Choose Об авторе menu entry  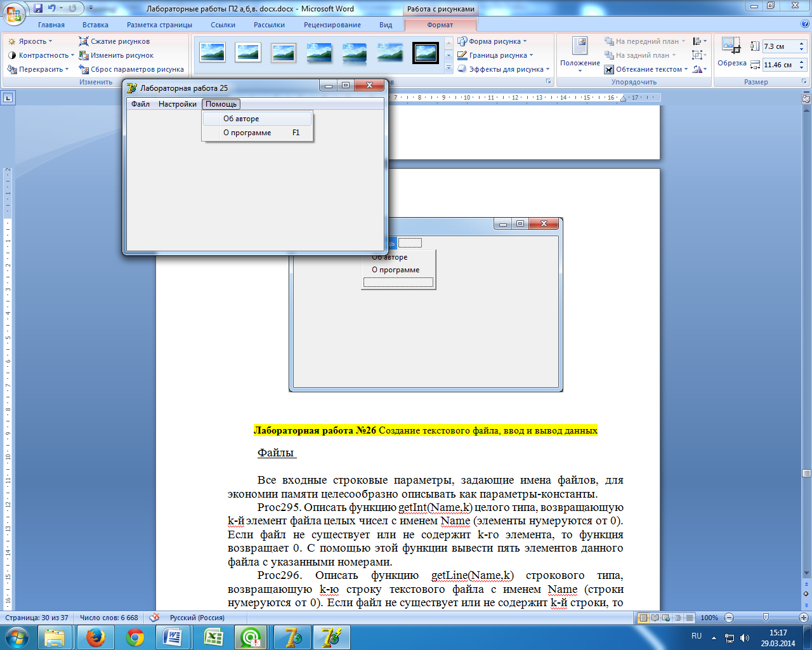click(x=257, y=119)
